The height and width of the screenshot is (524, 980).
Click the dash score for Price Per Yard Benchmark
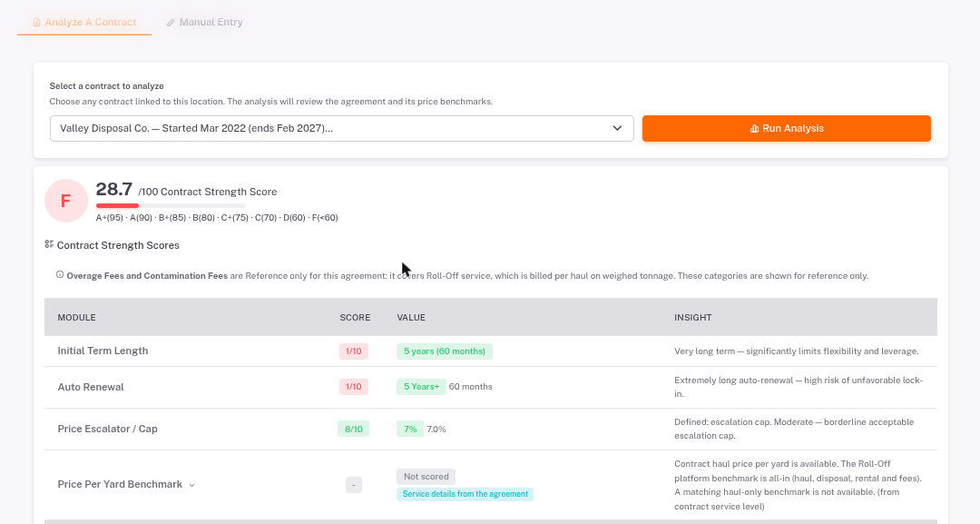354,485
